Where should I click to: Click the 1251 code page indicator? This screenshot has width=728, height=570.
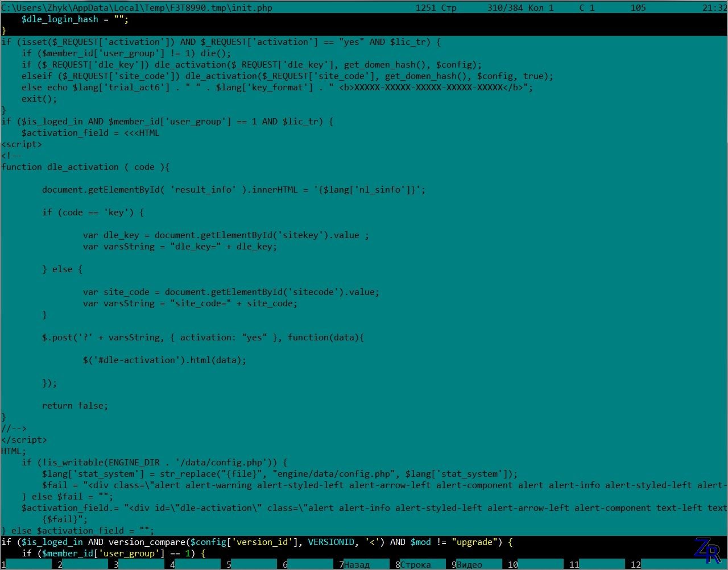point(426,7)
